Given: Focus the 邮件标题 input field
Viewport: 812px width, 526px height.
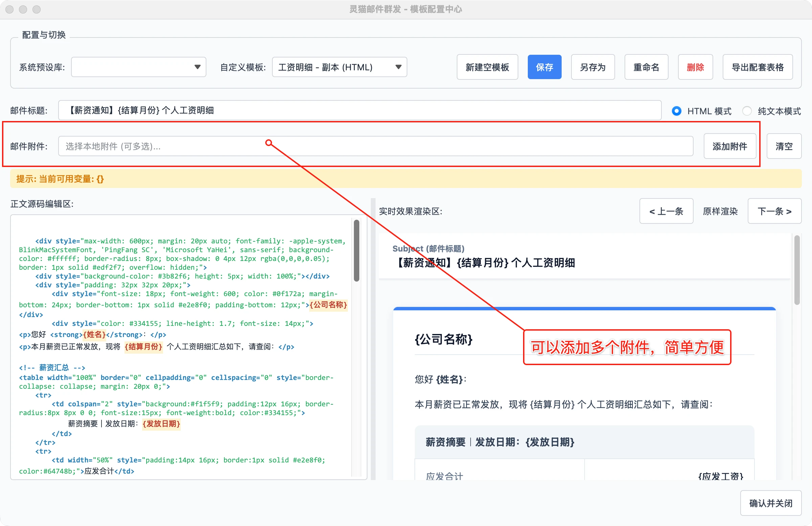Looking at the screenshot, I should pos(360,110).
